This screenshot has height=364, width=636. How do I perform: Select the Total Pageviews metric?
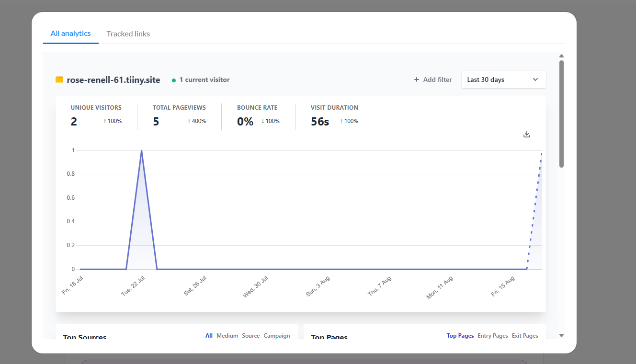coord(179,115)
